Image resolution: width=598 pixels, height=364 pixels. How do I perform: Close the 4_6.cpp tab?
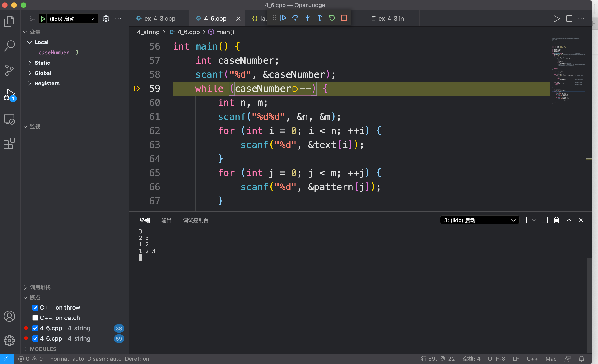point(238,19)
